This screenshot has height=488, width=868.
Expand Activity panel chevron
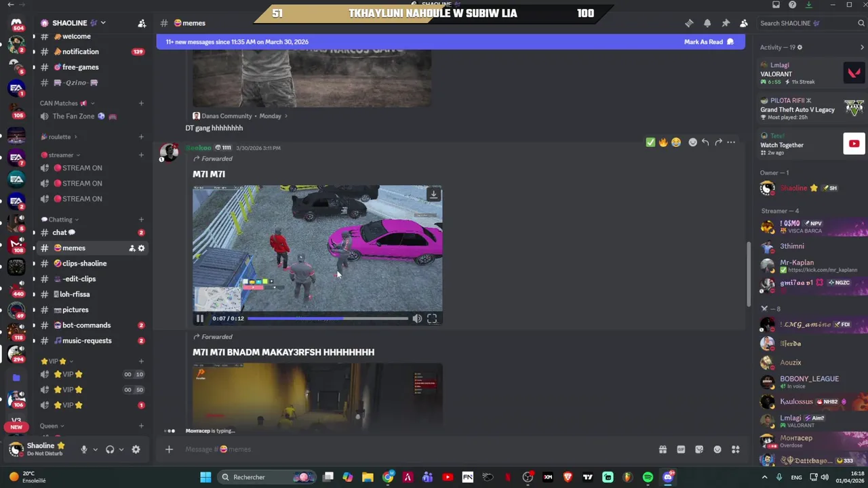pyautogui.click(x=862, y=47)
